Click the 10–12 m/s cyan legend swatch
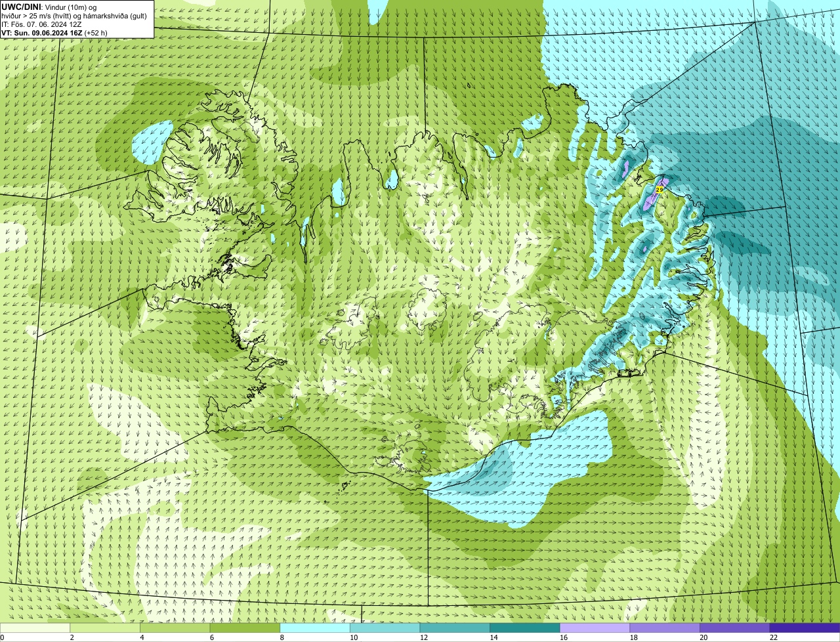Viewport: 840px width, 642px height. [x=385, y=628]
